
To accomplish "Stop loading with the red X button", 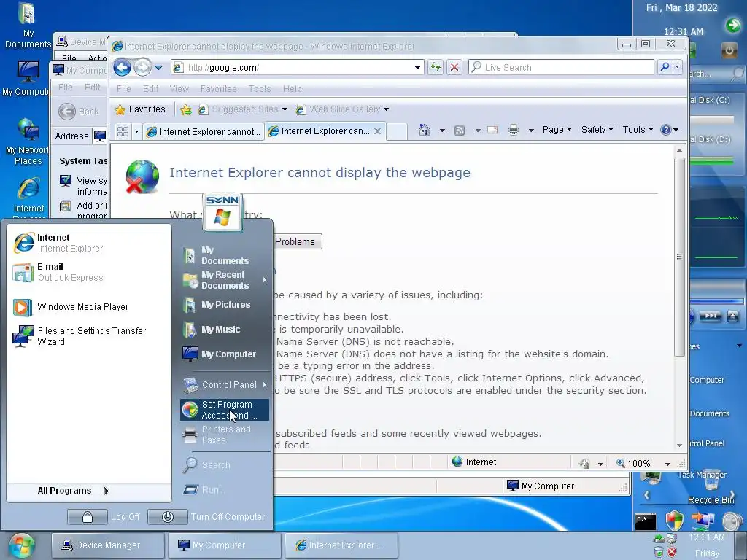I will [454, 67].
